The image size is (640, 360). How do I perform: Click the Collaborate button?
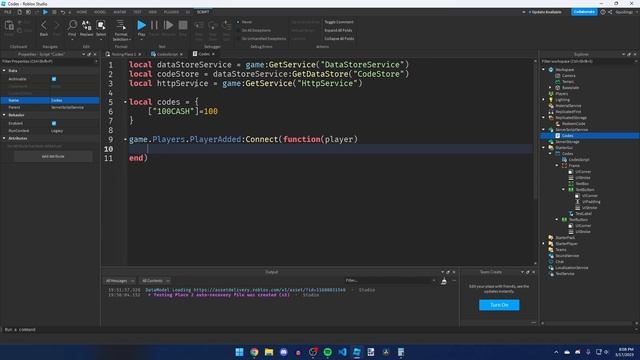click(x=584, y=12)
